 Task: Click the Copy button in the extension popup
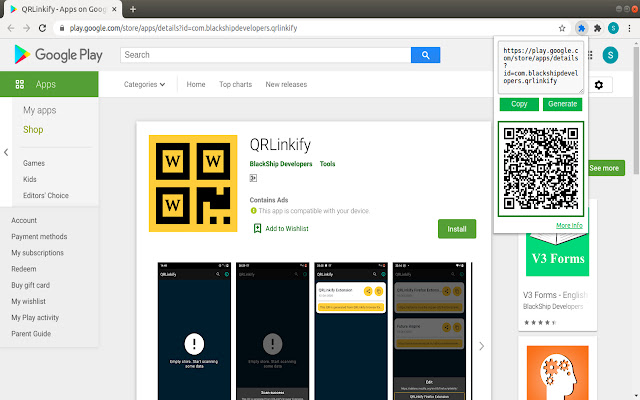coord(519,104)
